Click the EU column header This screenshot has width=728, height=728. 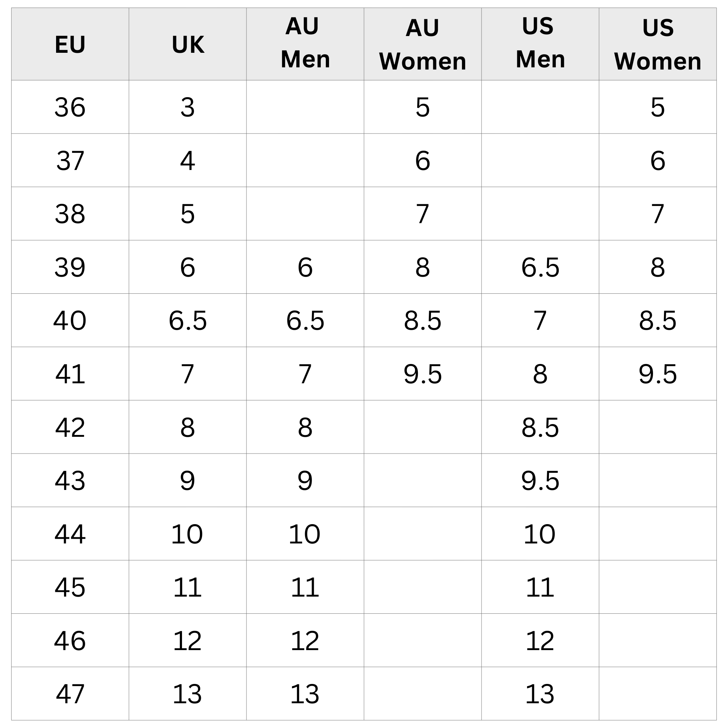point(70,44)
